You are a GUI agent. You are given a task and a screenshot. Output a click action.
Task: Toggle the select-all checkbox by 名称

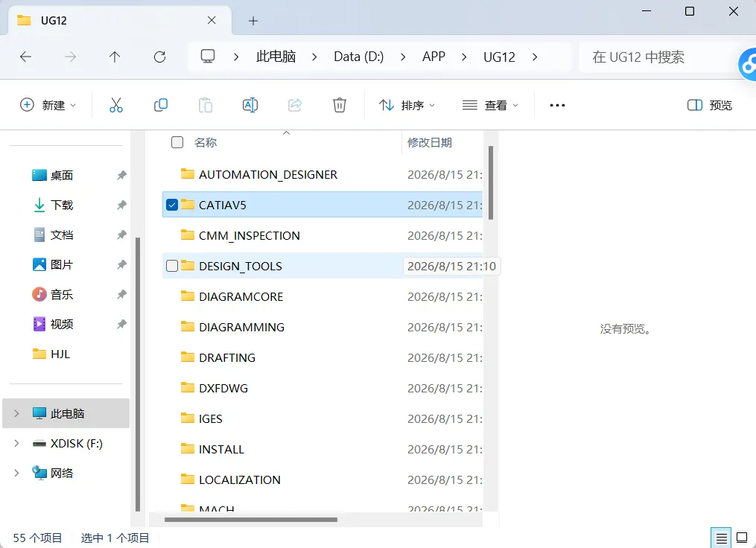point(177,142)
